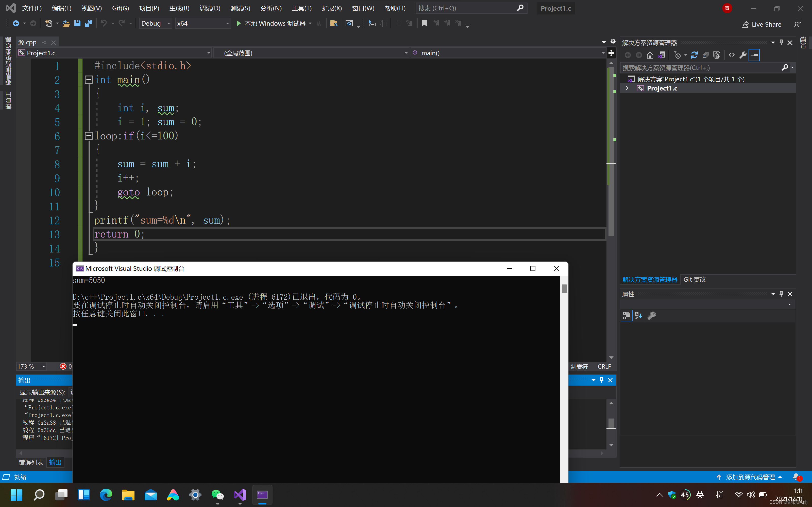812x507 pixels.
Task: Click the bookmark toggle icon in toolbar
Action: [425, 23]
